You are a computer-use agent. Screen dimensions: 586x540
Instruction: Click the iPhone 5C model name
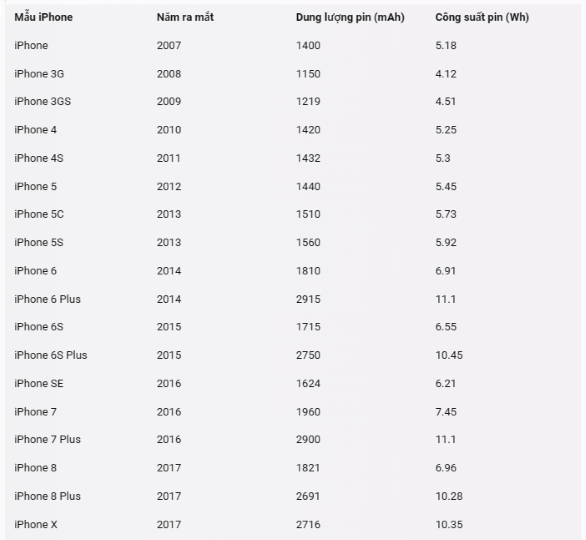[x=39, y=214]
